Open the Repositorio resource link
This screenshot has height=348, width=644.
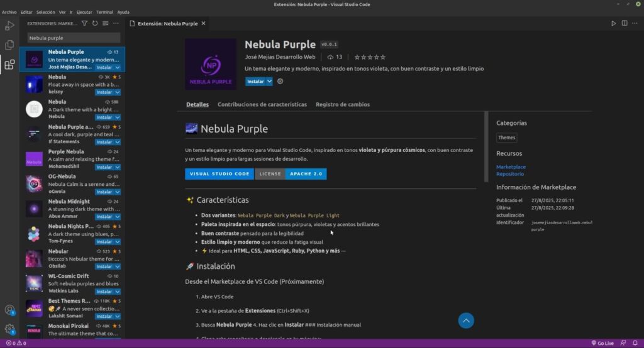509,173
